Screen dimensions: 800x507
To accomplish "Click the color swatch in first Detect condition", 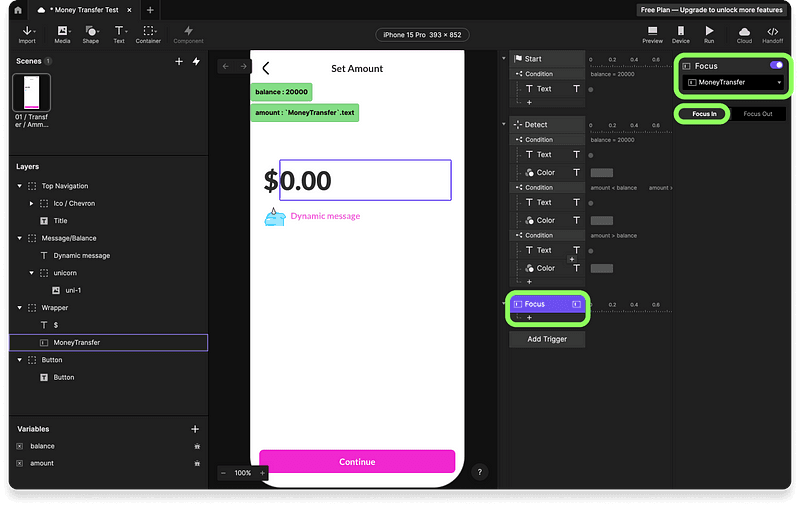I will (602, 173).
